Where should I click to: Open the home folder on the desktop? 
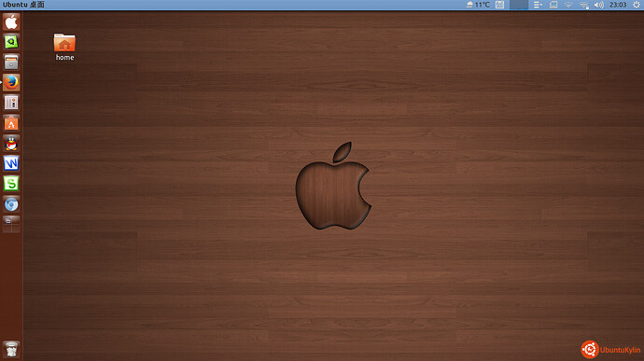tap(64, 48)
